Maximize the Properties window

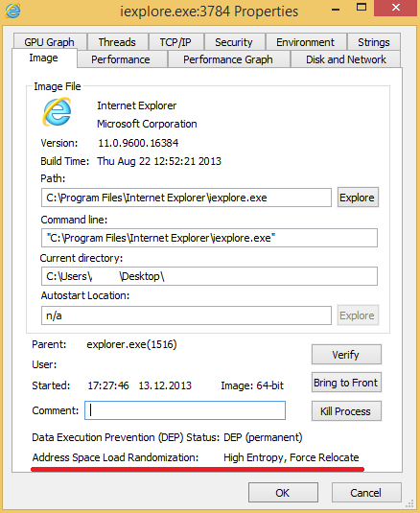[362, 8]
